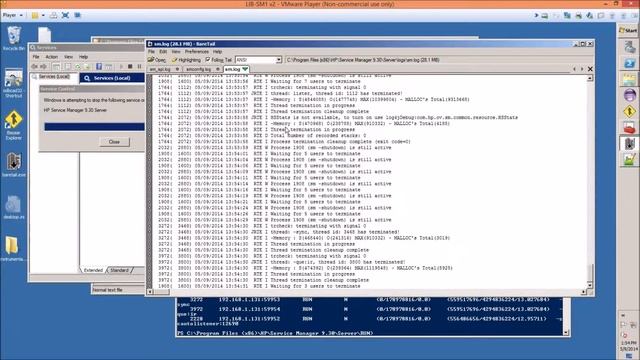
Task: Open the File menu in Services window
Action: click(36, 57)
